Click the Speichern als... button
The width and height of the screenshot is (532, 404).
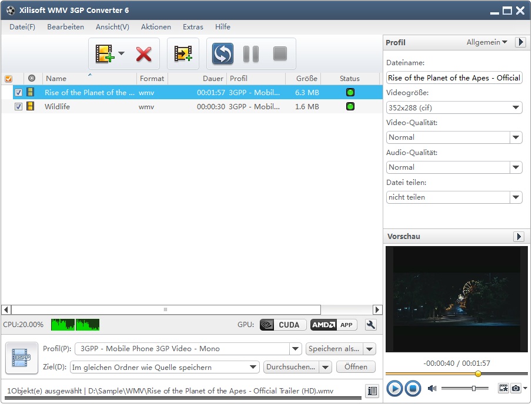(x=334, y=349)
